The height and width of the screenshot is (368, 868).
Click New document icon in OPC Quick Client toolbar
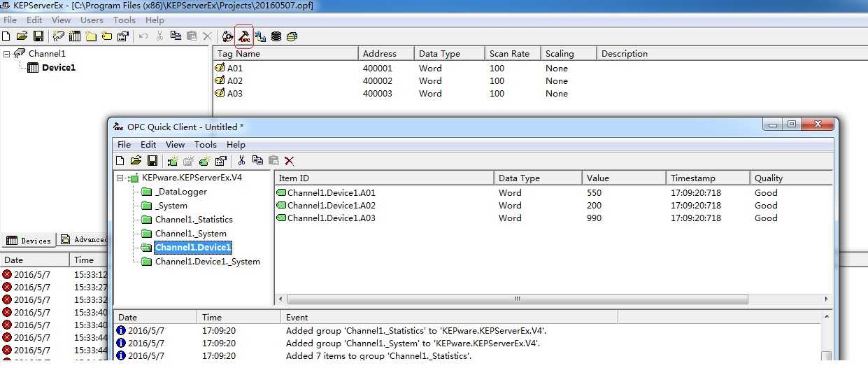coord(120,161)
